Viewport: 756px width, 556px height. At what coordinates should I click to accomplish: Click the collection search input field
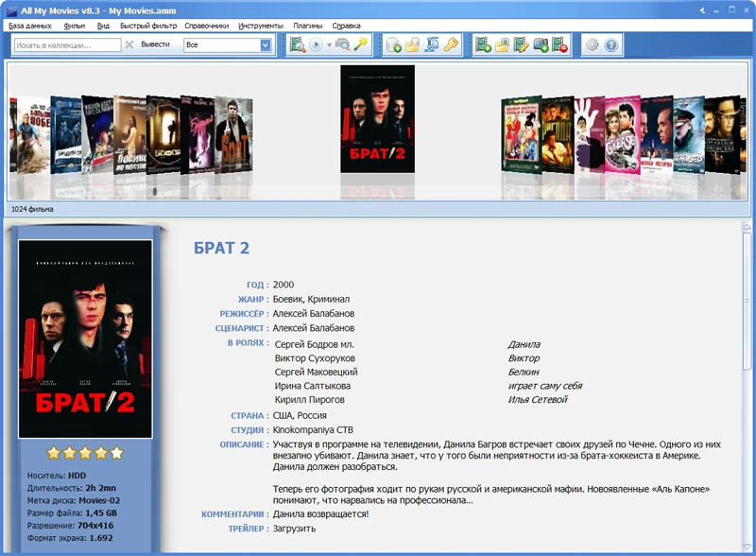click(x=67, y=44)
